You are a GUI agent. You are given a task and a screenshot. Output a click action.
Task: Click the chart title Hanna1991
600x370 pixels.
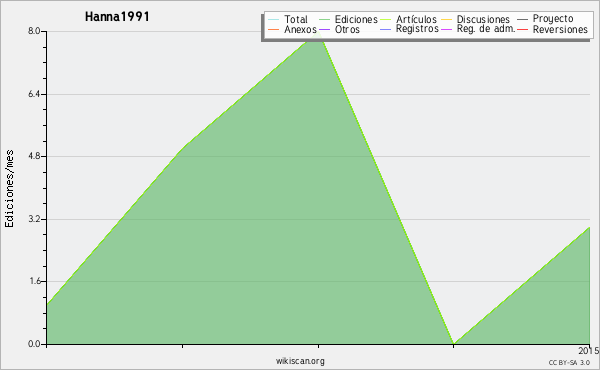point(117,17)
